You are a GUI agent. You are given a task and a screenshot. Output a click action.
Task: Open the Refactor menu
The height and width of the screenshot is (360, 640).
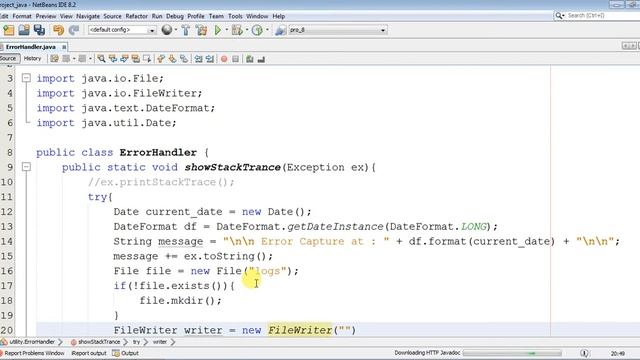click(x=136, y=16)
